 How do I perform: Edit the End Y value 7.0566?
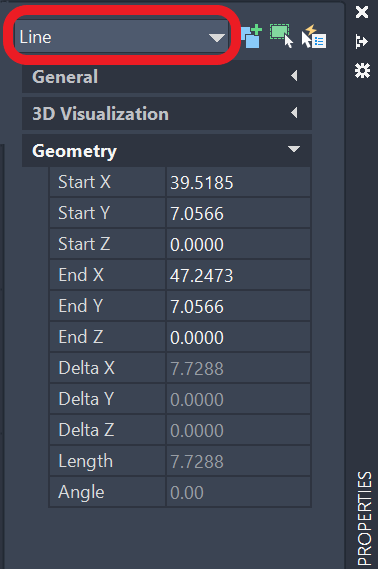(238, 306)
